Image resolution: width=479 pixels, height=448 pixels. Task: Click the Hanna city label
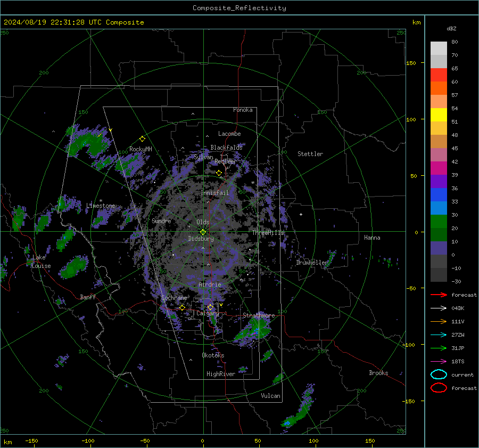pyautogui.click(x=372, y=238)
